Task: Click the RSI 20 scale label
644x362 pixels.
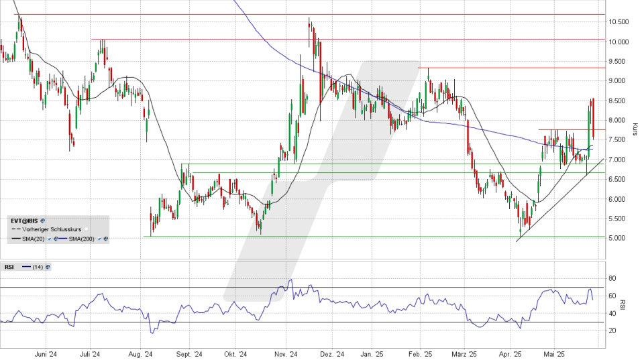Action: [x=612, y=330]
